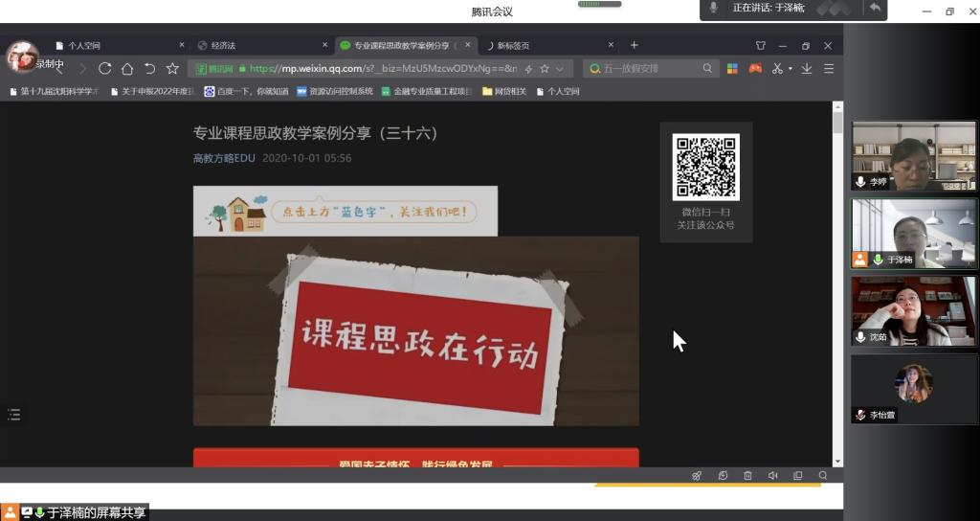Click the scrollbar down arrow
Viewport: 980px width, 521px height.
[837, 462]
